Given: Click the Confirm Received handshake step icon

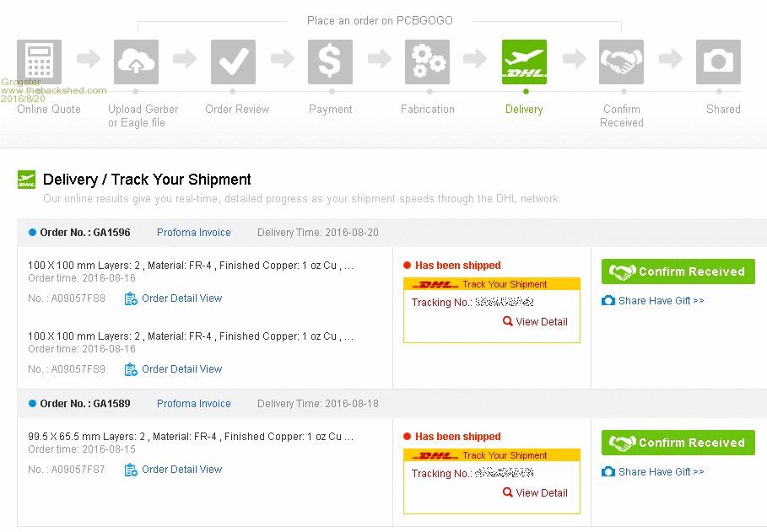Looking at the screenshot, I should [621, 62].
